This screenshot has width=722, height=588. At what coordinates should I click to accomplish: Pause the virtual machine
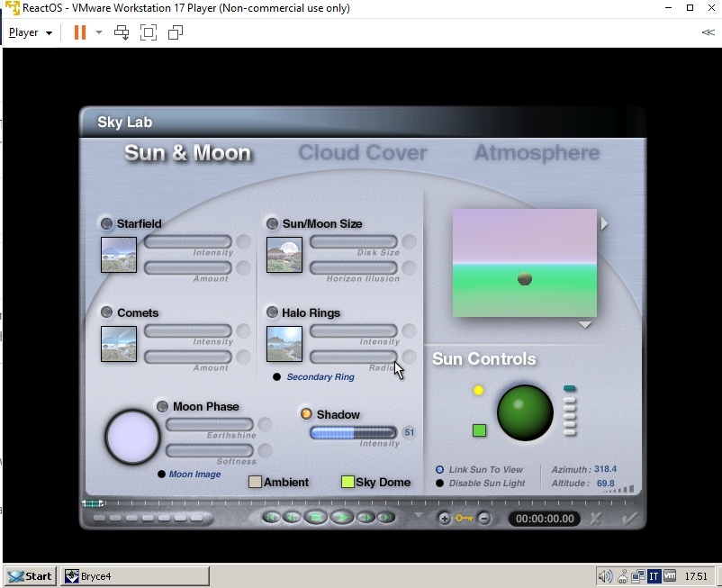coord(80,32)
